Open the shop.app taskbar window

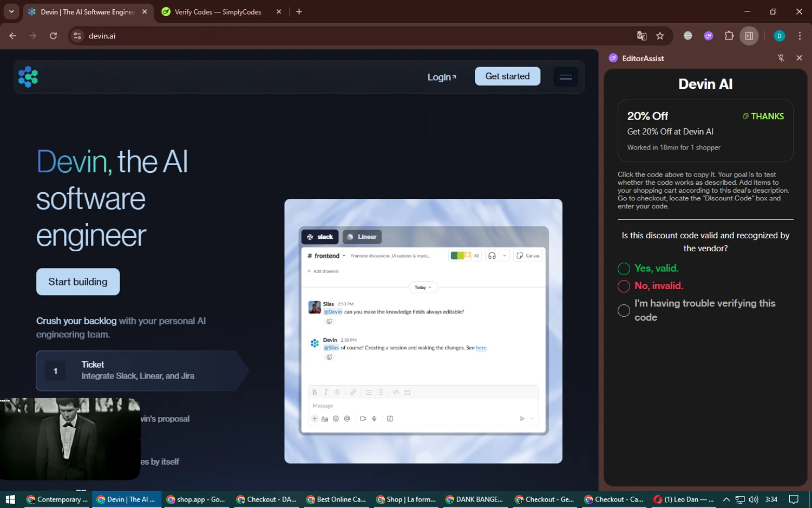tap(196, 499)
